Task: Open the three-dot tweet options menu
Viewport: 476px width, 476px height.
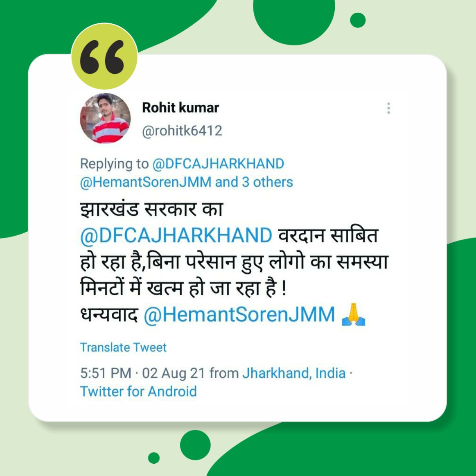Action: [x=388, y=108]
